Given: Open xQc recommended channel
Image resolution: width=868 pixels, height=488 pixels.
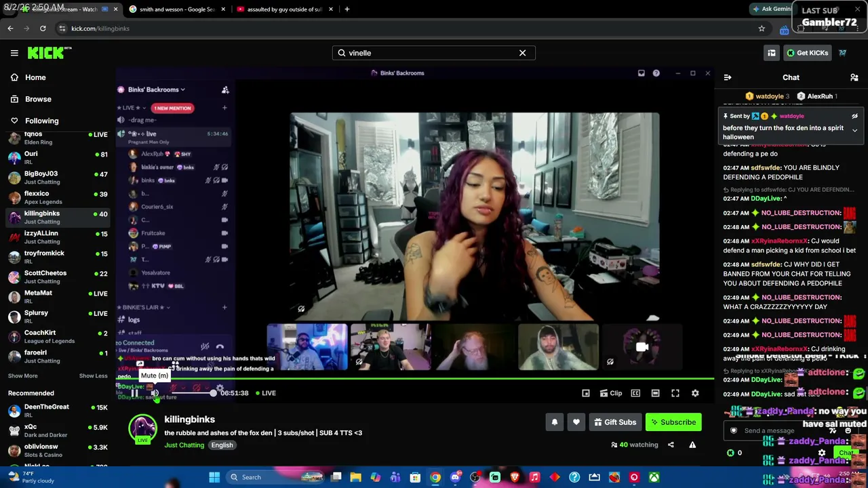Looking at the screenshot, I should click(58, 431).
